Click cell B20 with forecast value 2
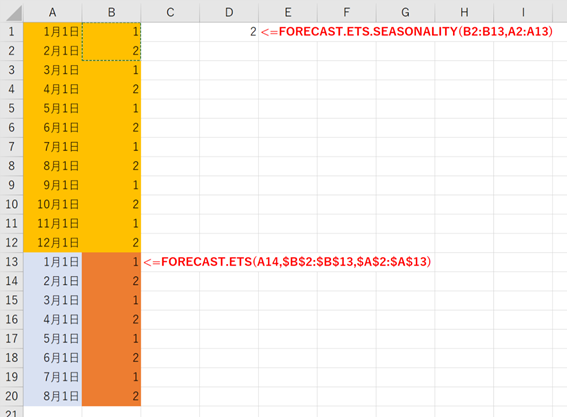 tap(111, 396)
